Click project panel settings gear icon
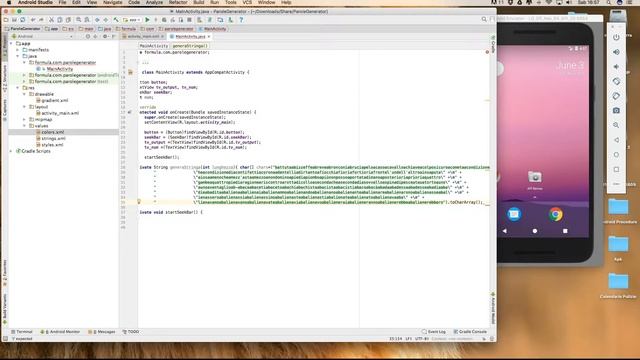Screen dimensions: 640x360 tap(104, 36)
